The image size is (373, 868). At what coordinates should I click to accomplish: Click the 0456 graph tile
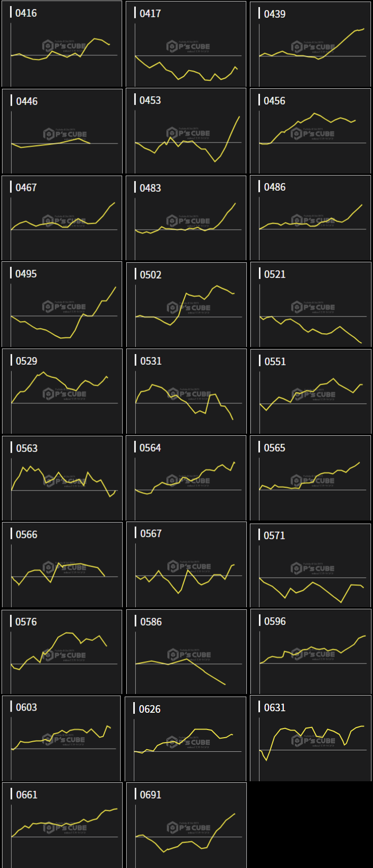[x=310, y=131]
